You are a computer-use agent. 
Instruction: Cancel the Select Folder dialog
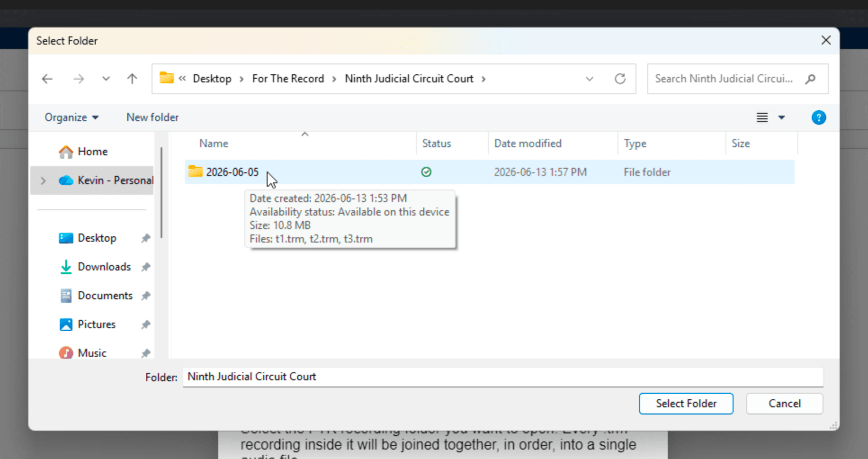(784, 404)
